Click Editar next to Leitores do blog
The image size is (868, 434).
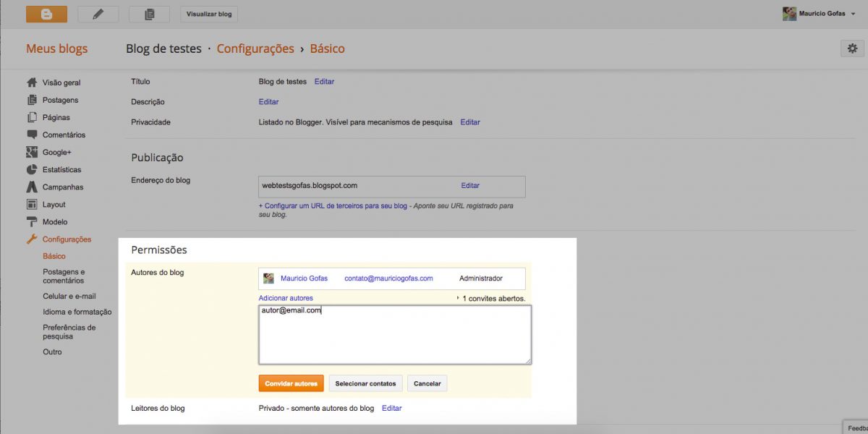click(x=391, y=408)
